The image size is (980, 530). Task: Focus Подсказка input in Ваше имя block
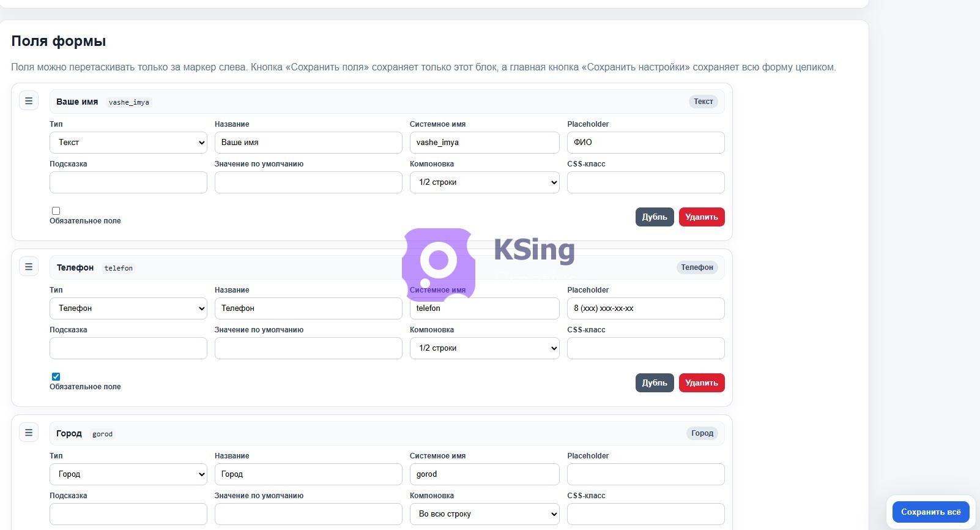coord(128,182)
